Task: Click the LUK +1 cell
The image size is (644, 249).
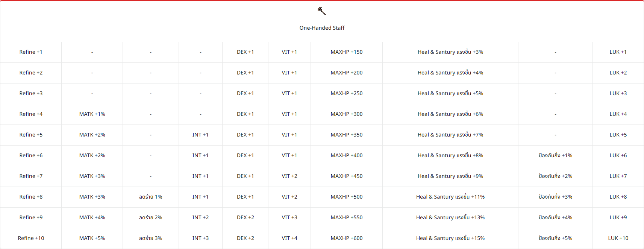Action: 618,52
